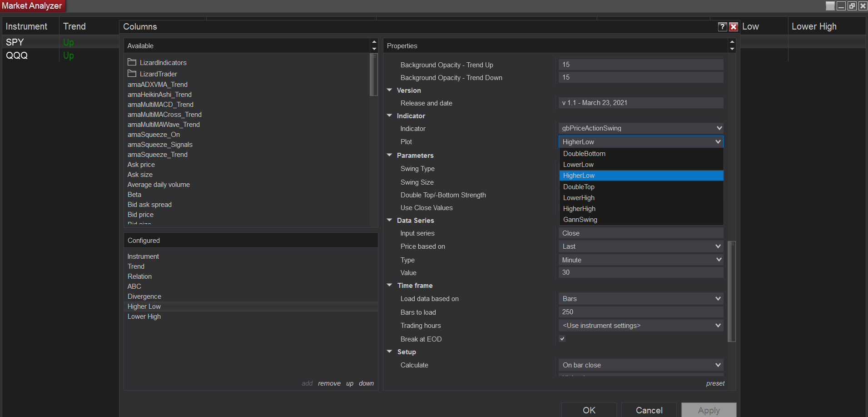Open the Indicator dropdown showing gbPriceActionSwing
Image resolution: width=868 pixels, height=417 pixels.
641,128
